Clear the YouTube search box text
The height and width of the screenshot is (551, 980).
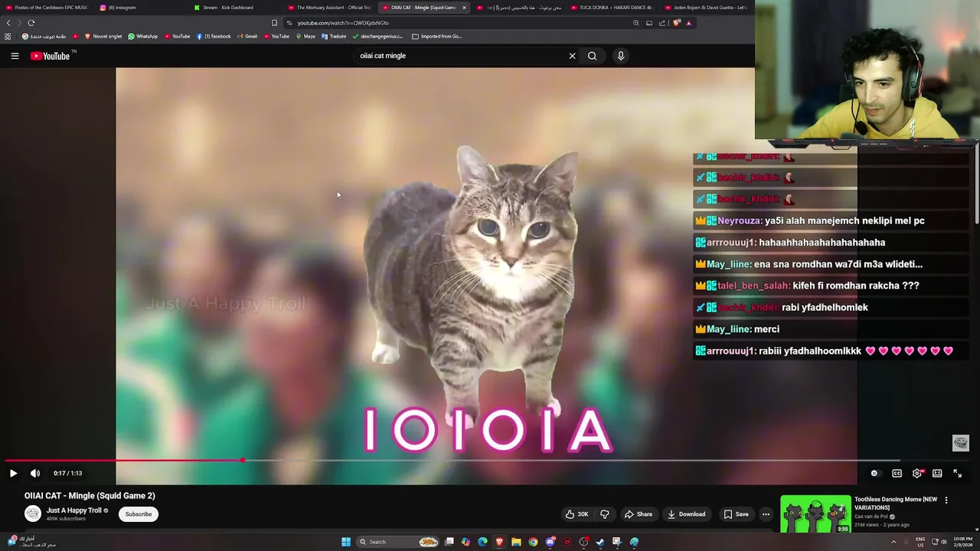click(572, 56)
